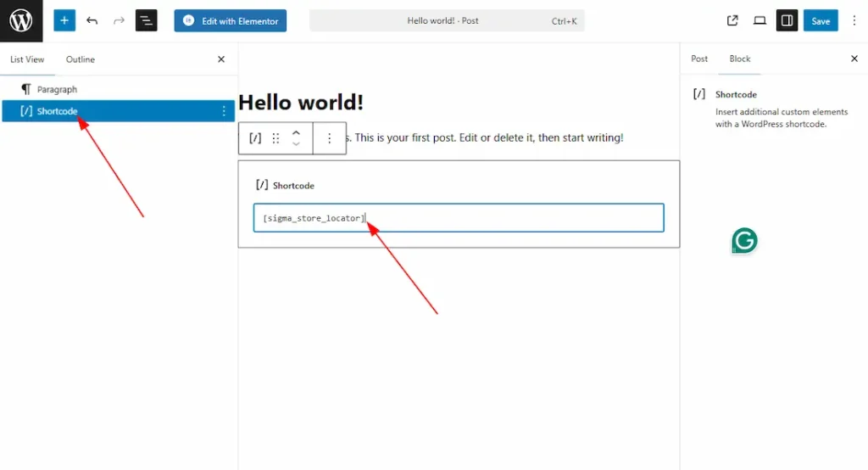
Task: Click the Shortcode block type icon in toolbar
Action: click(x=255, y=138)
